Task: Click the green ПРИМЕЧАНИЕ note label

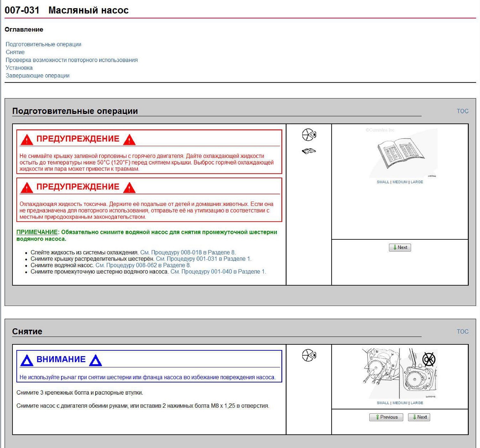Action: pyautogui.click(x=37, y=232)
